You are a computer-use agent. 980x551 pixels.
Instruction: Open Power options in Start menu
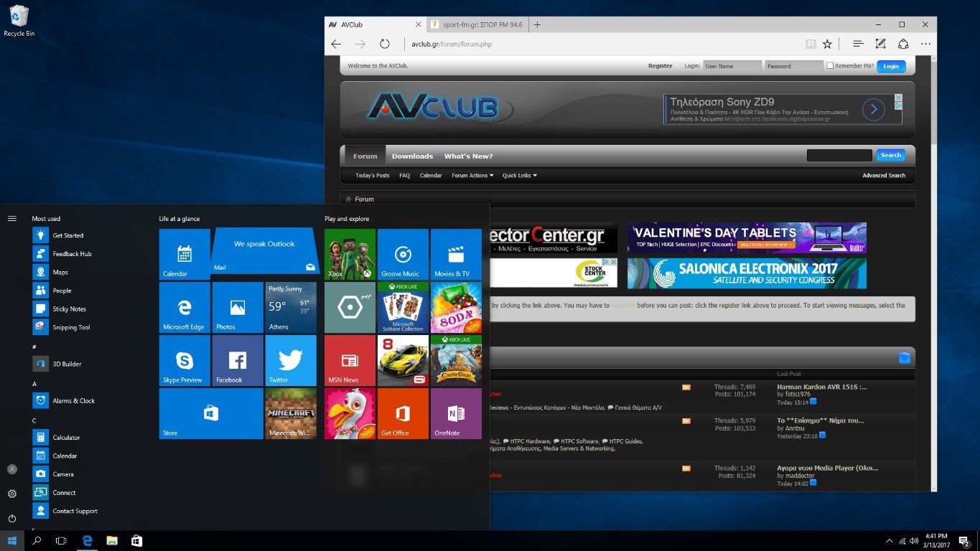pyautogui.click(x=12, y=518)
